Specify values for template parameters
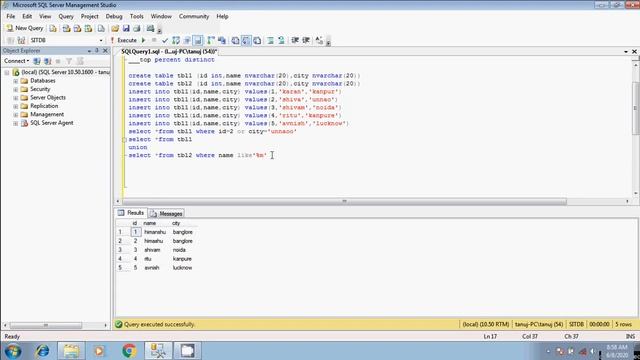This screenshot has height=360, width=640. pos(319,40)
